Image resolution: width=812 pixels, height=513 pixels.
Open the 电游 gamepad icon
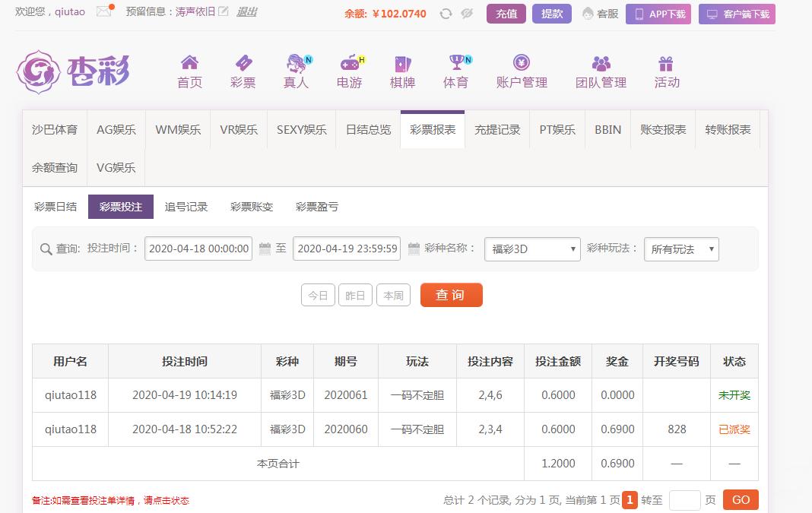pos(349,63)
